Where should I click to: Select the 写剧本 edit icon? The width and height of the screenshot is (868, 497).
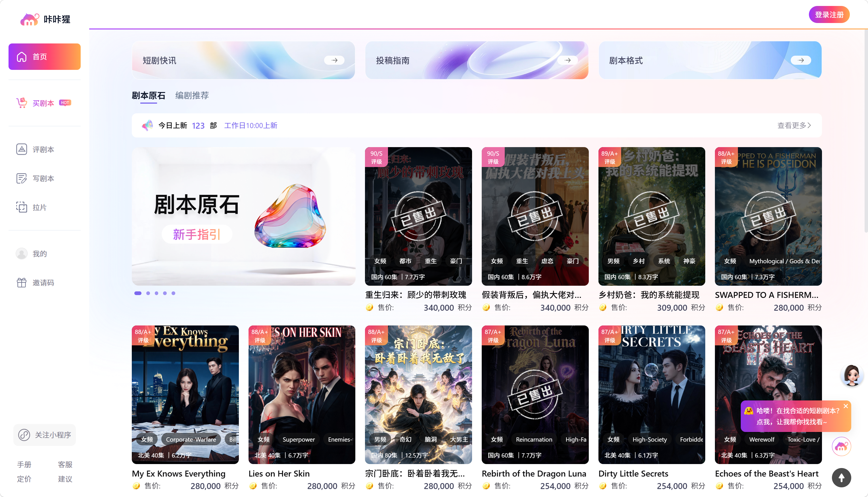point(22,178)
